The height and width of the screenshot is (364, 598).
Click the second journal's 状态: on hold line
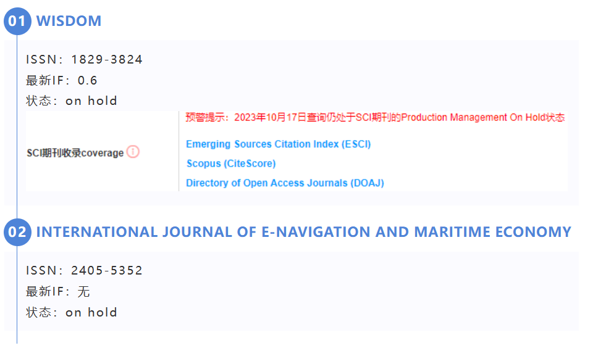click(x=72, y=312)
